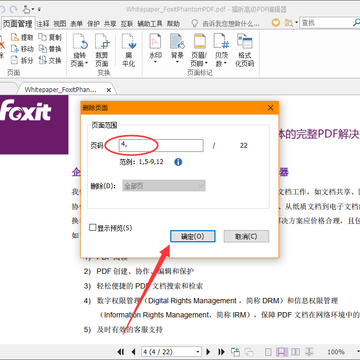Expand the Delete (删除) pages dropdown
The image size is (360, 360).
(x=164, y=186)
